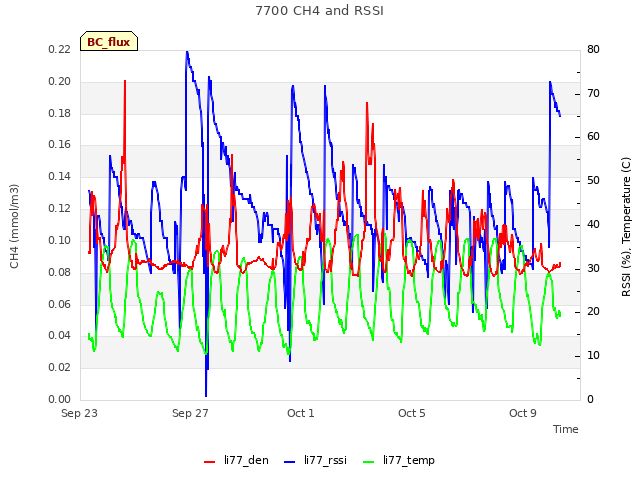Click the 'Oct 1' x-axis tick label
Screen dimensions: 640x480
tap(301, 413)
